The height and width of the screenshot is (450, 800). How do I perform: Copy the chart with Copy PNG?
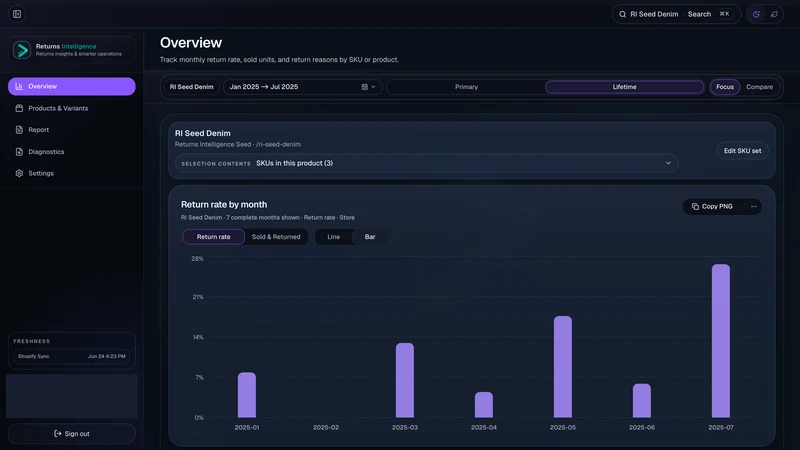point(712,206)
